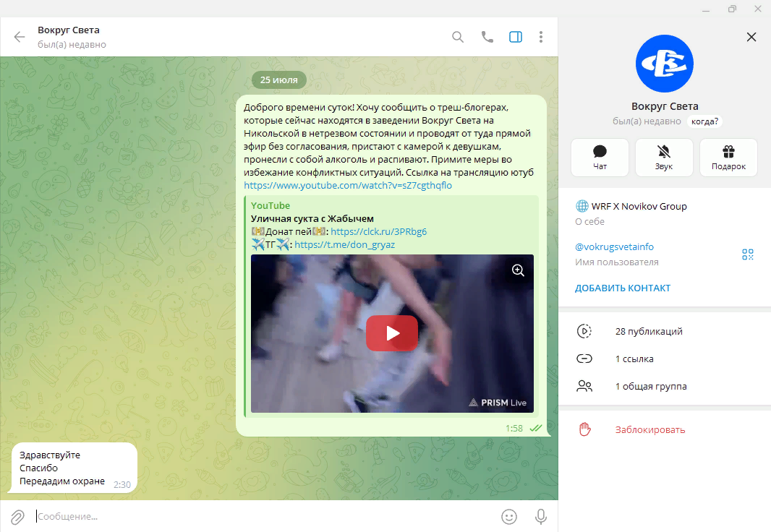Open the three-dot chat options menu
Screen dimensions: 771x532
[541, 37]
